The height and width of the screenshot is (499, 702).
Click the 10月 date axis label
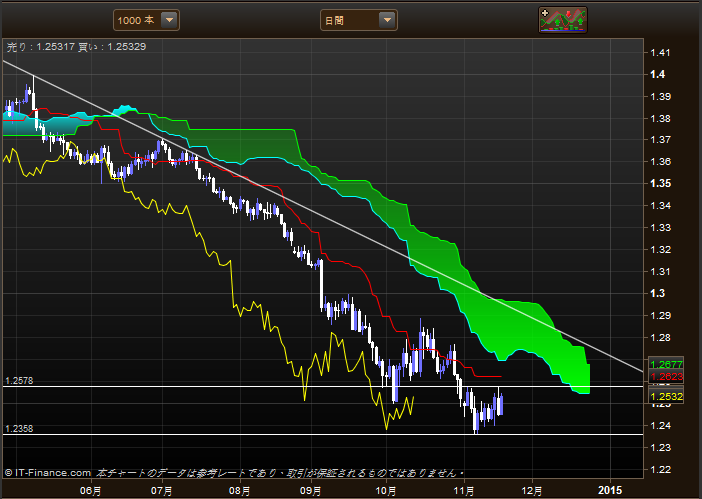[x=385, y=491]
